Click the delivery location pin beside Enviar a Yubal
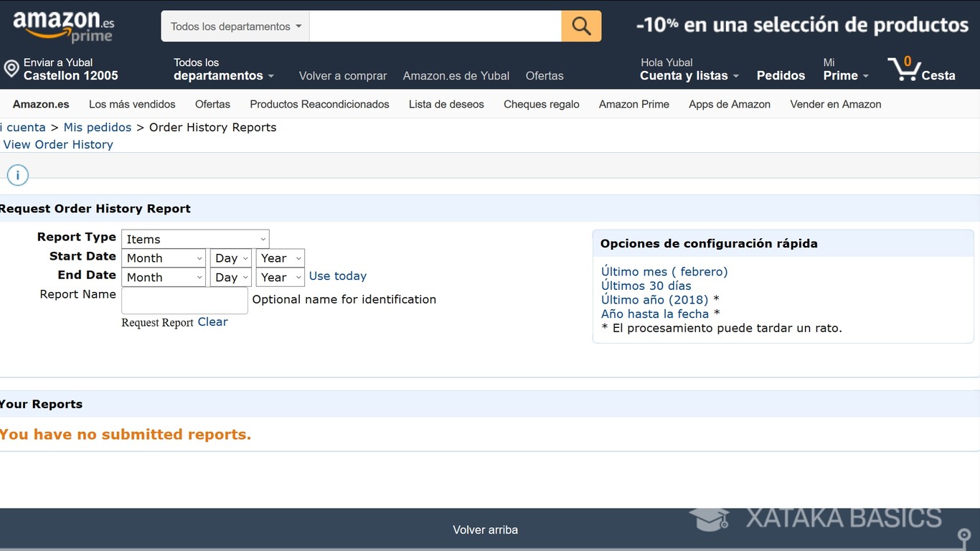The height and width of the screenshot is (551, 980). point(11,69)
